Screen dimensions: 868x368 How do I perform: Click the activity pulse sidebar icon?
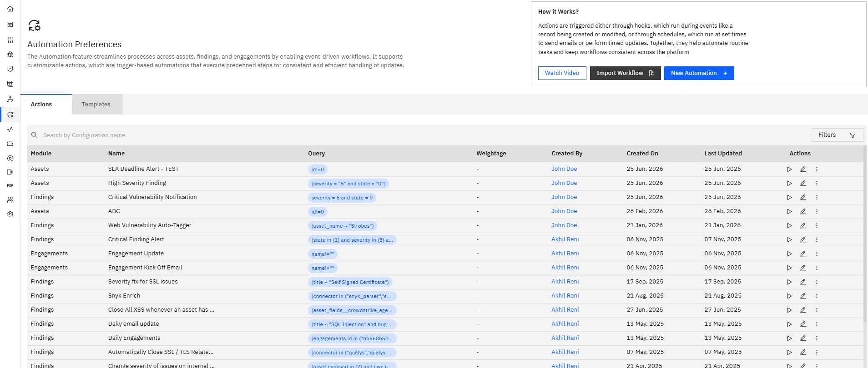click(x=10, y=129)
